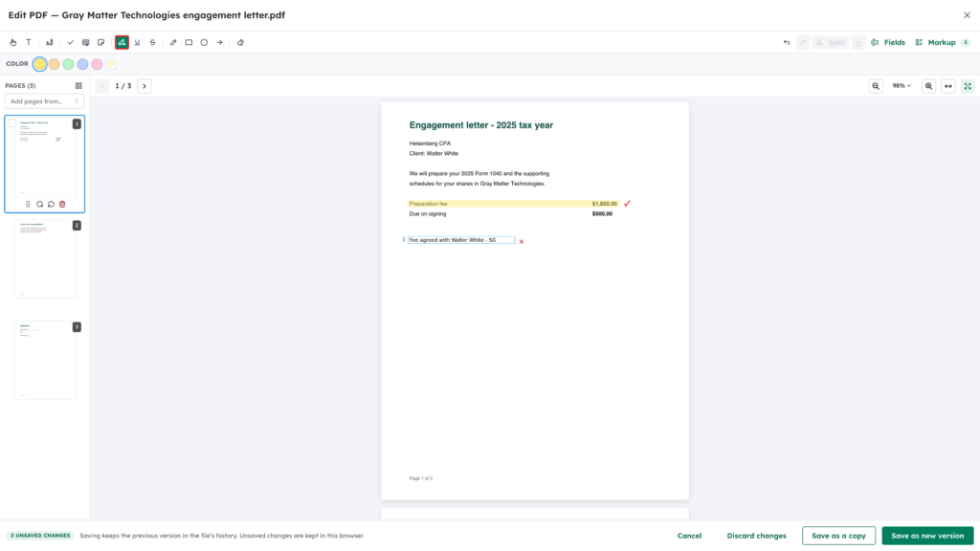Click page 1 reorder drag handle
The width and height of the screenshot is (980, 551).
28,205
